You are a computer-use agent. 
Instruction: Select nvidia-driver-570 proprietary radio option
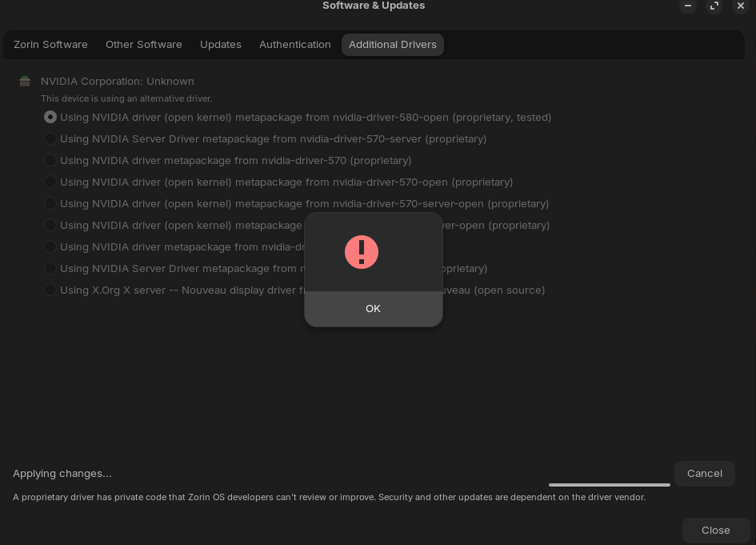click(50, 160)
